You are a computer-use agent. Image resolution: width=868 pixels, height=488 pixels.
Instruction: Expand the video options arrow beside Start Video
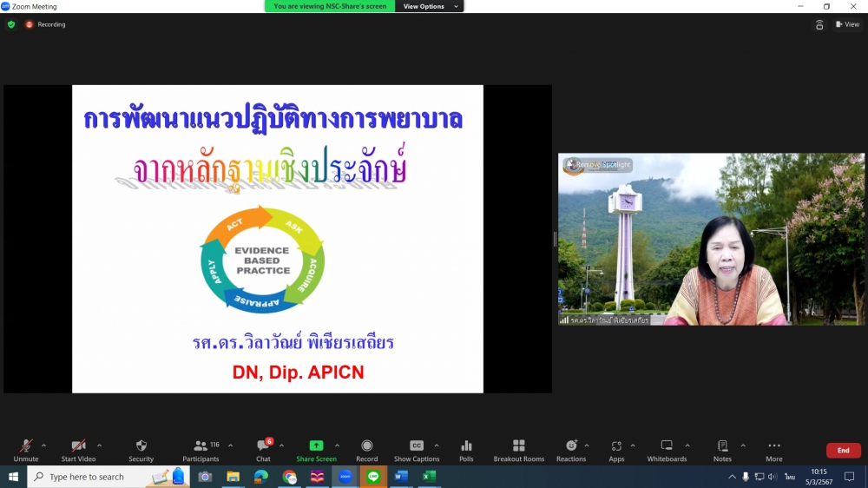99,445
